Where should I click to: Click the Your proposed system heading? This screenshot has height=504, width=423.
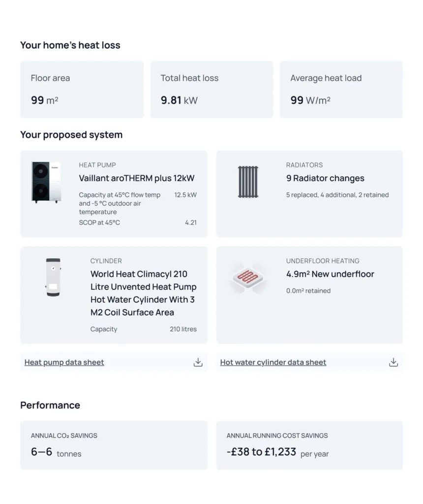point(71,135)
